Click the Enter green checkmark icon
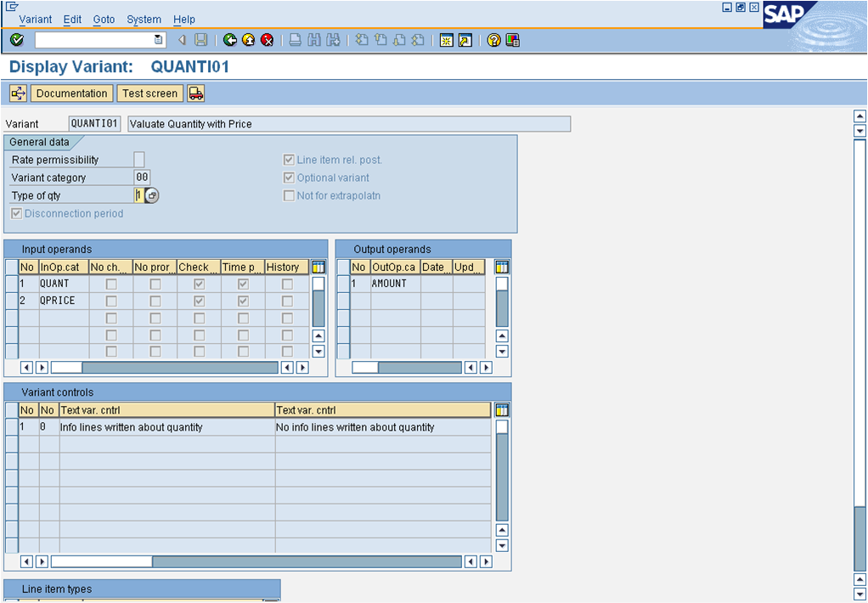Screen dimensions: 868x603 pos(15,40)
